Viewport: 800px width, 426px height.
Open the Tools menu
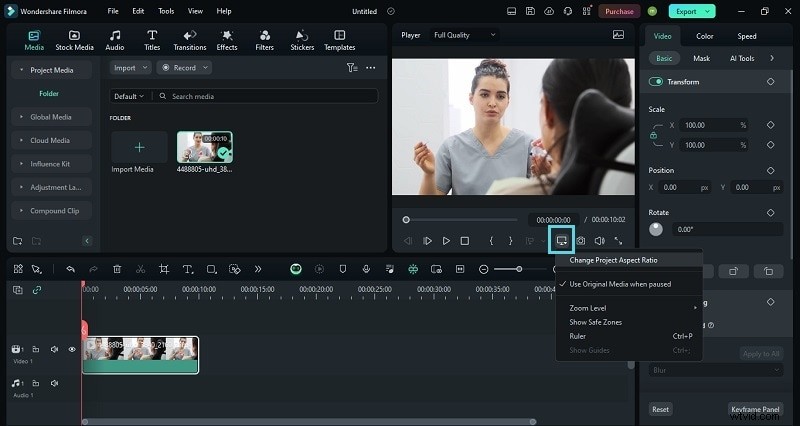pyautogui.click(x=166, y=11)
